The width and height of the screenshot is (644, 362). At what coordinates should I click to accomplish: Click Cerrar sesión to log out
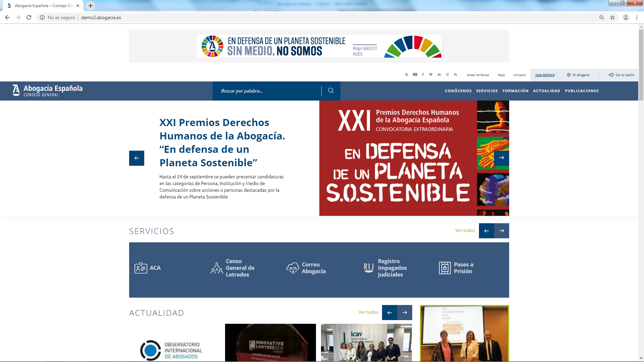[622, 75]
